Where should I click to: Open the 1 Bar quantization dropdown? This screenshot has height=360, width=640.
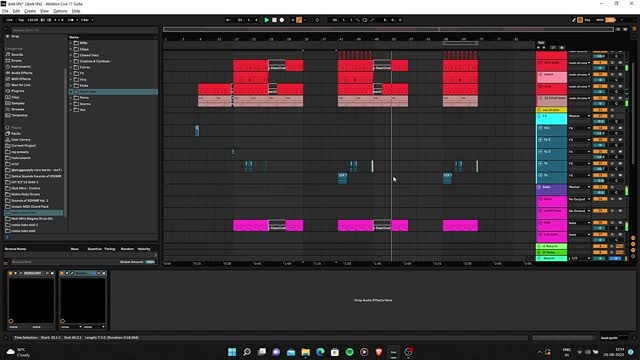coord(87,20)
